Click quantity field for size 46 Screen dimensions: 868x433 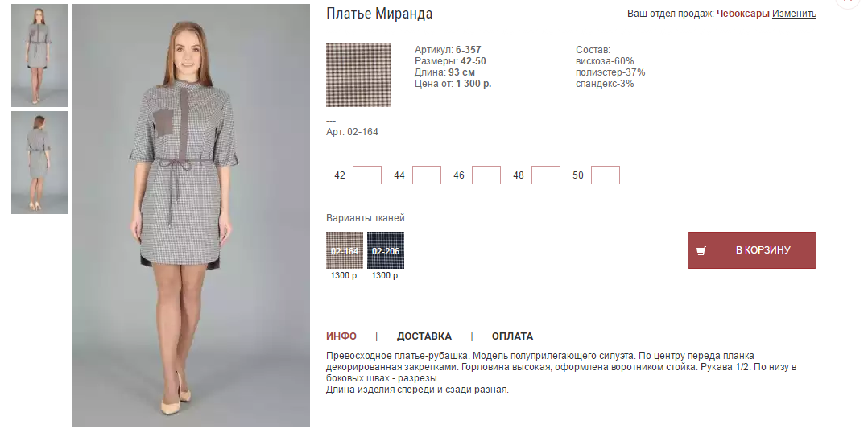tap(486, 175)
